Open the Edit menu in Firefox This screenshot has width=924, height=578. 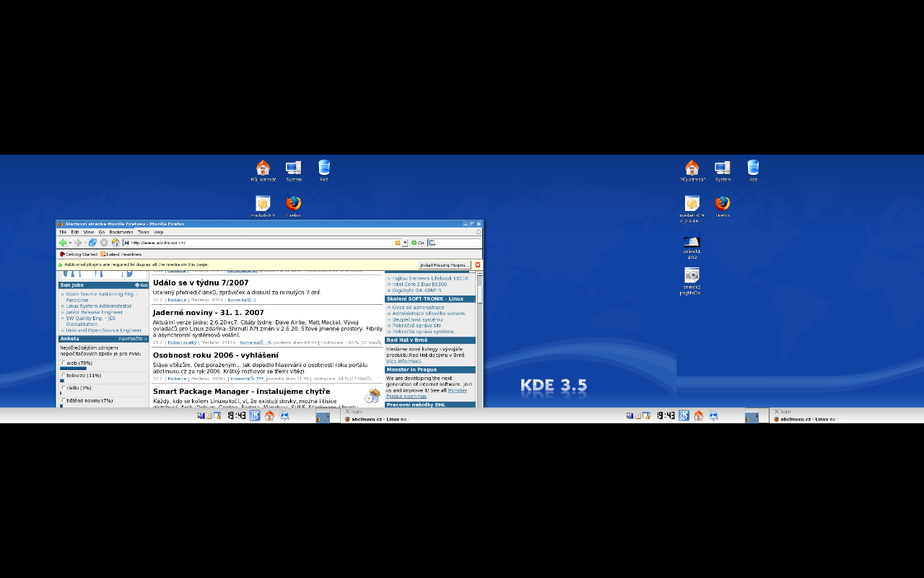click(75, 233)
